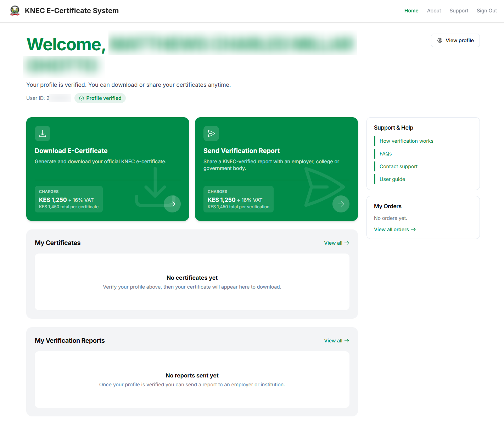
Task: Click the download icon on Download E-Certificate card
Action: (43, 133)
